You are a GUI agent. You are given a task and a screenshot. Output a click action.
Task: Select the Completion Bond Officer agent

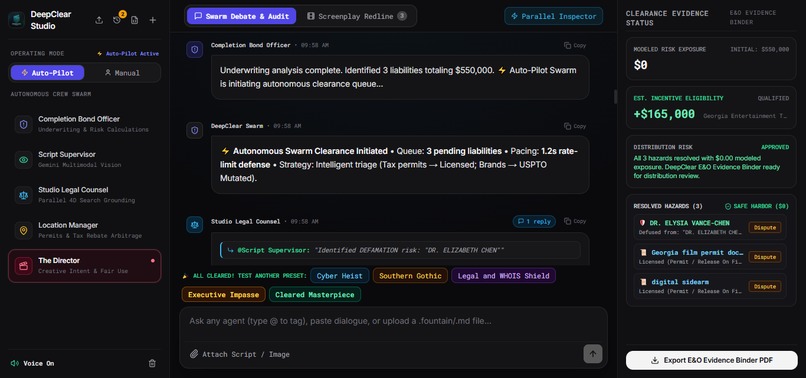coord(85,124)
